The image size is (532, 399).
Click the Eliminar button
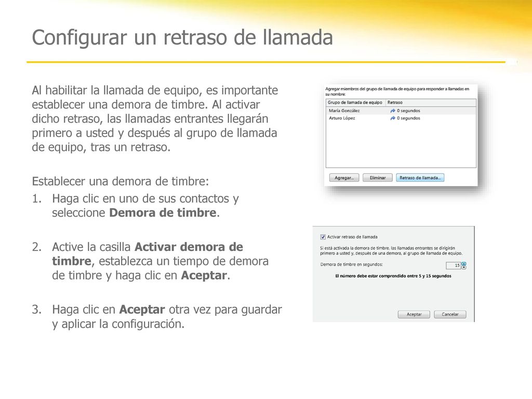tap(378, 178)
